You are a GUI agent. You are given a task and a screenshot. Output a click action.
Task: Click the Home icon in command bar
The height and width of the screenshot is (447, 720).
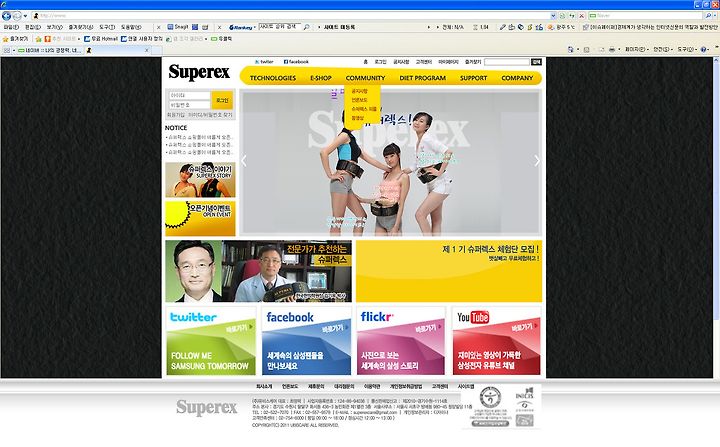coord(570,49)
